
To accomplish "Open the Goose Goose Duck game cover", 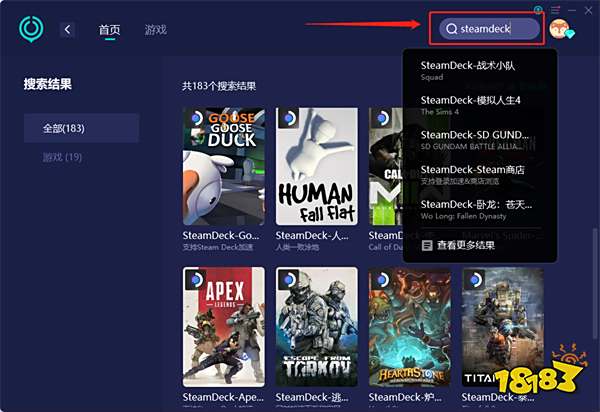I will click(223, 166).
